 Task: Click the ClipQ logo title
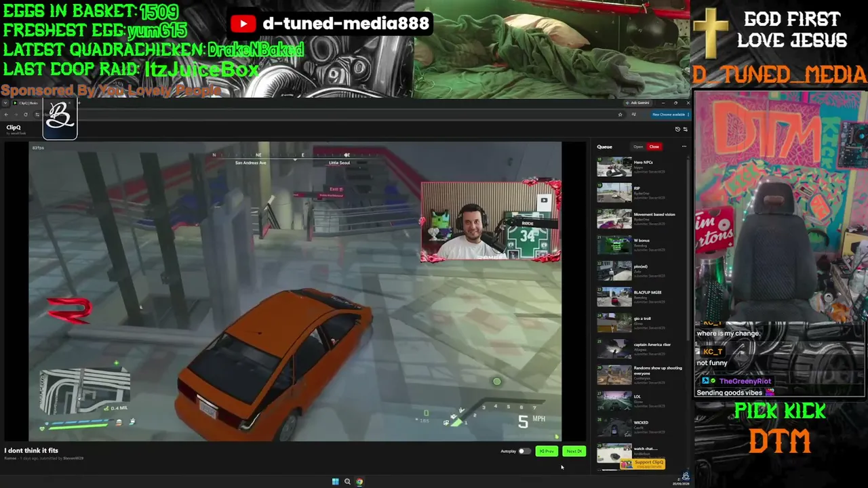14,127
